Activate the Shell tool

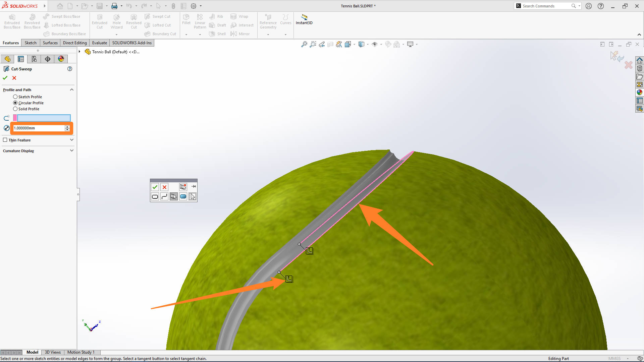[217, 34]
